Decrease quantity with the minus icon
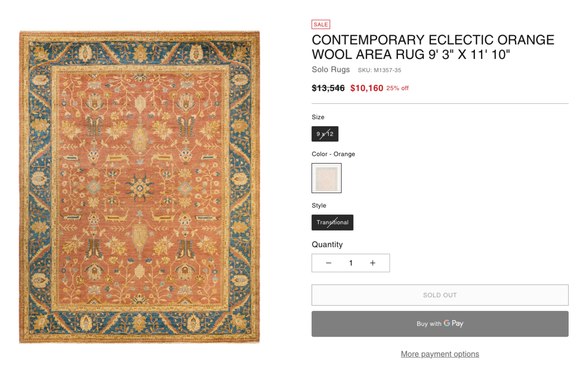Screen dimensions: 588x365 click(x=328, y=263)
